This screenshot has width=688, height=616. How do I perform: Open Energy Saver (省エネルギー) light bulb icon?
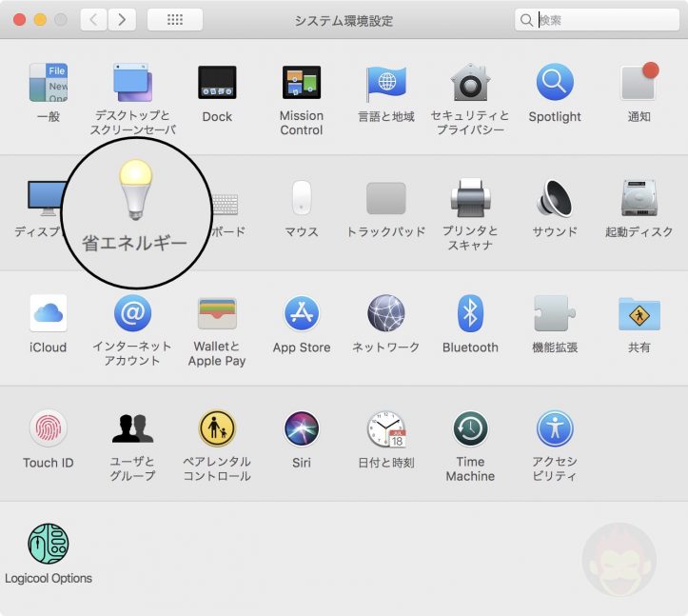coord(135,189)
